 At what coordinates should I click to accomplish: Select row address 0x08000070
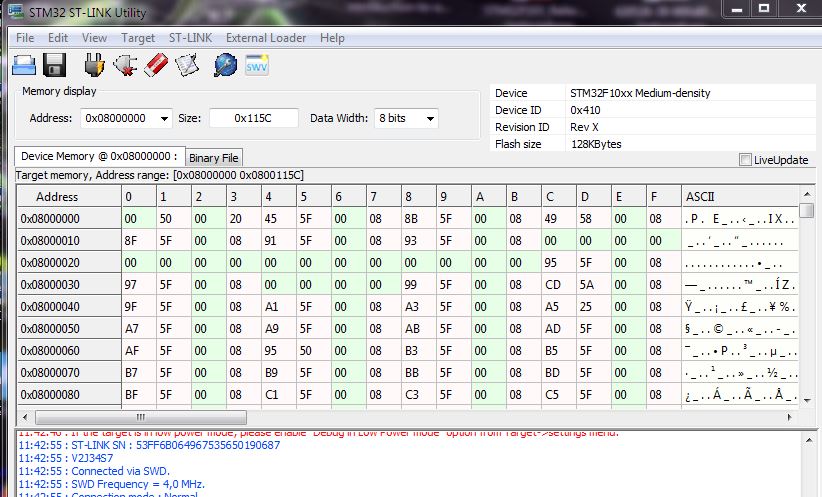[69, 373]
